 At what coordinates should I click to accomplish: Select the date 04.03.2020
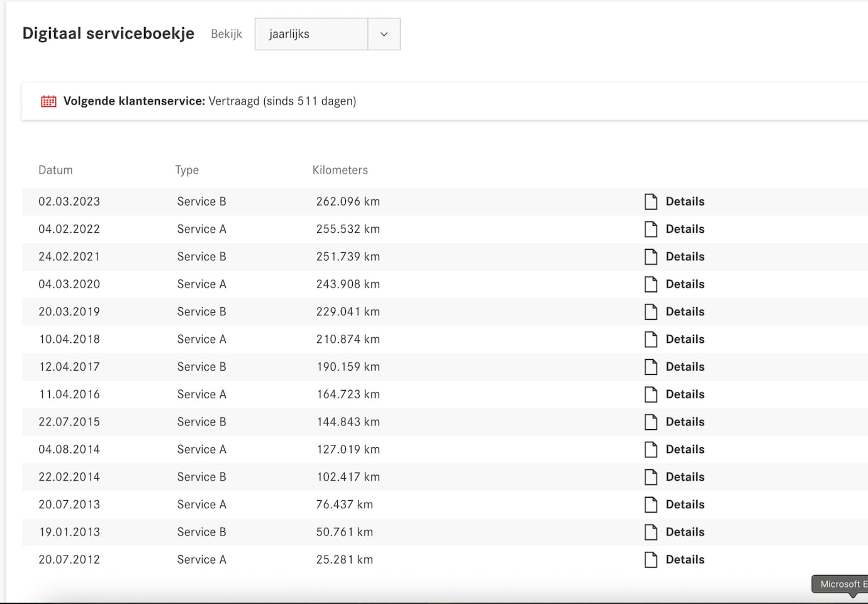[69, 284]
